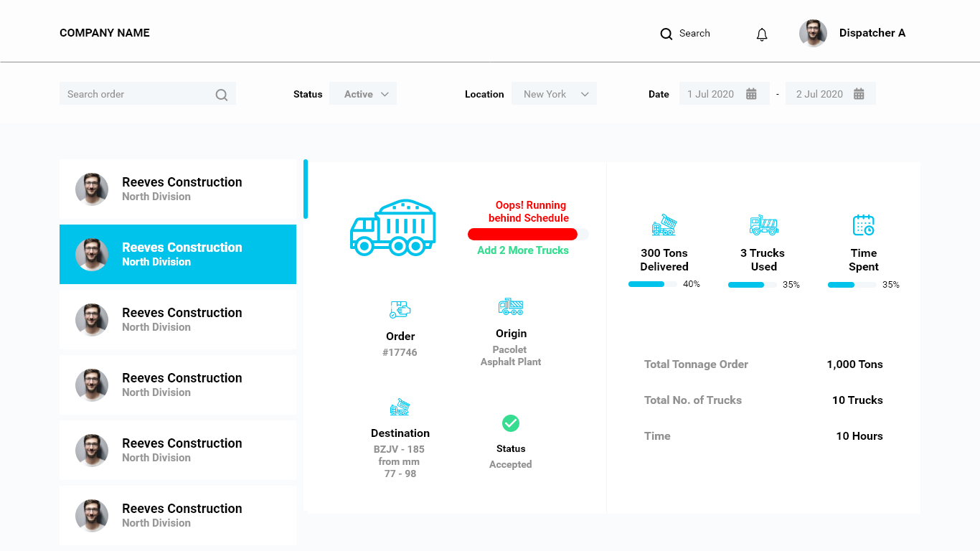980x551 pixels.
Task: Click the calendar icon above Time Spent
Action: pyautogui.click(x=864, y=225)
